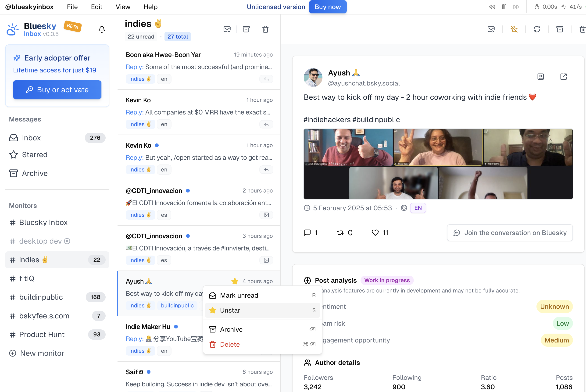Select paused desktop dev monitor
586x392 pixels.
57,241
